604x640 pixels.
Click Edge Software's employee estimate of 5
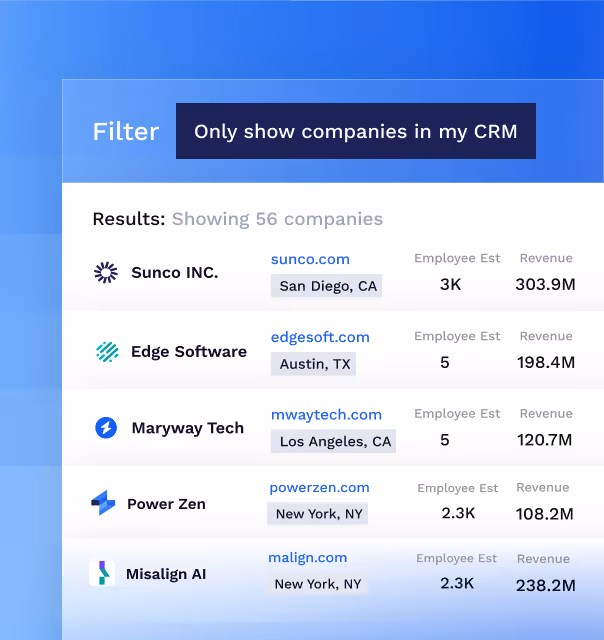click(445, 362)
